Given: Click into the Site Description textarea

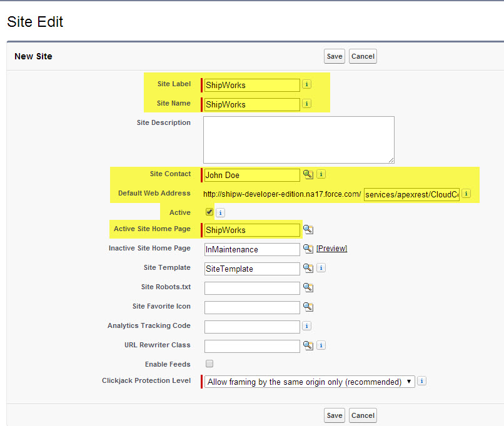Looking at the screenshot, I should point(299,140).
